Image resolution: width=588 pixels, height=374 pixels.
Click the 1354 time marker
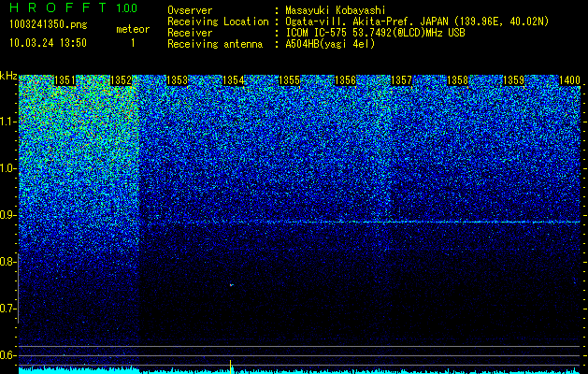tap(234, 80)
